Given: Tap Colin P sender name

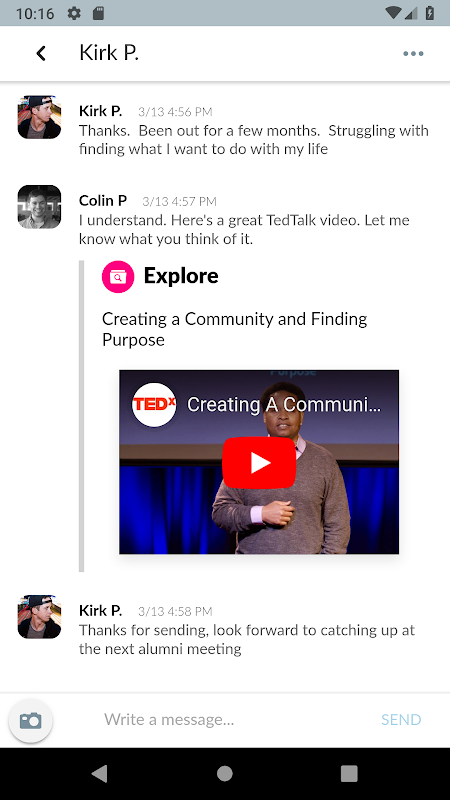Looking at the screenshot, I should [103, 201].
